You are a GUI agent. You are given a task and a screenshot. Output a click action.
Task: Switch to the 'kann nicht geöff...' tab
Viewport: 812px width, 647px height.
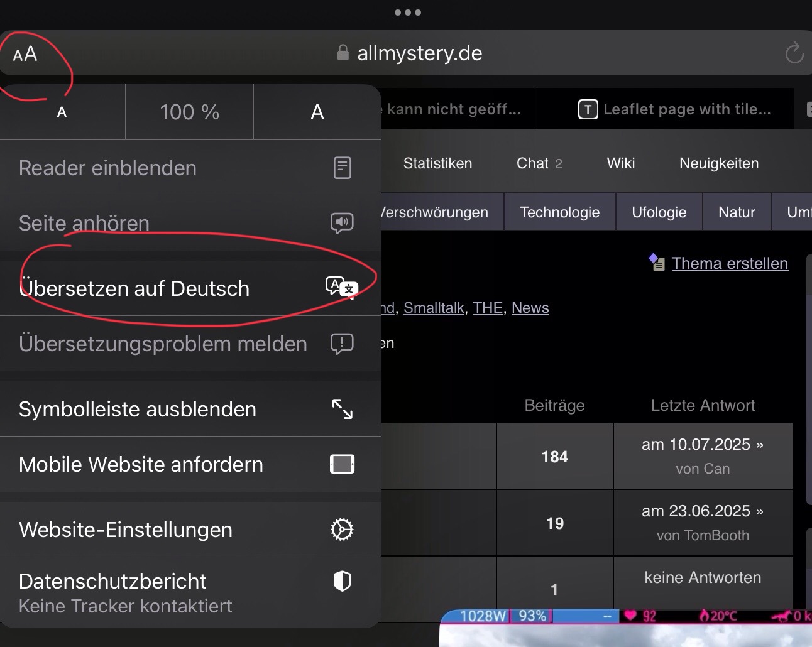459,109
